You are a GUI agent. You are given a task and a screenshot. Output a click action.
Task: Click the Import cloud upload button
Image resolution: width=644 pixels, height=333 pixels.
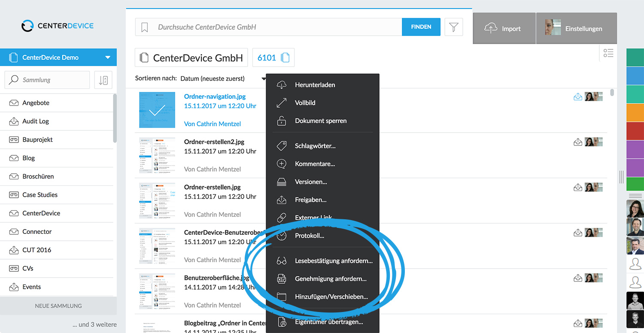504,28
